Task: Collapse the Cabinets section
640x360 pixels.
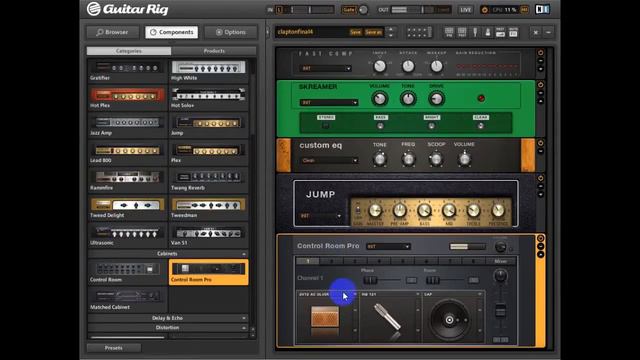Action: (168, 254)
